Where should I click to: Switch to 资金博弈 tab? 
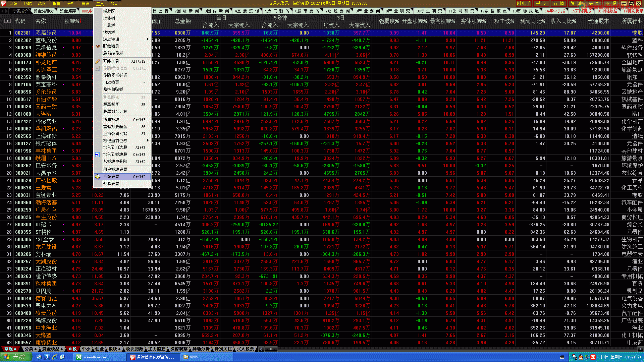coord(68,11)
